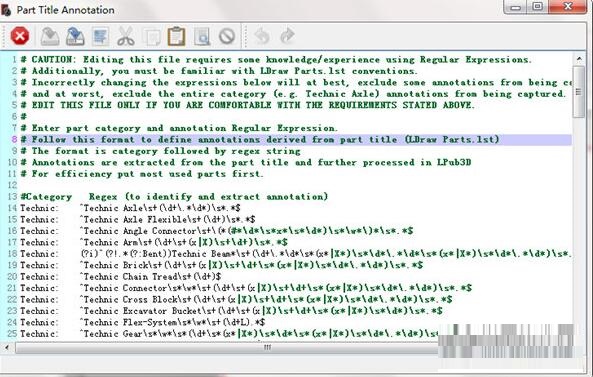
Task: Click the 'Technic Excavator Bucket' regex line
Action: click(231, 311)
